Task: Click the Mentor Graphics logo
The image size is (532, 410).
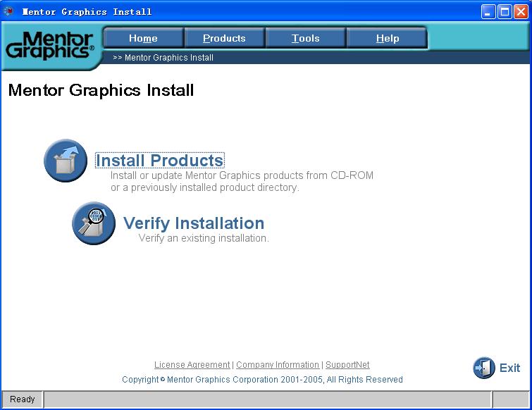Action: point(49,46)
